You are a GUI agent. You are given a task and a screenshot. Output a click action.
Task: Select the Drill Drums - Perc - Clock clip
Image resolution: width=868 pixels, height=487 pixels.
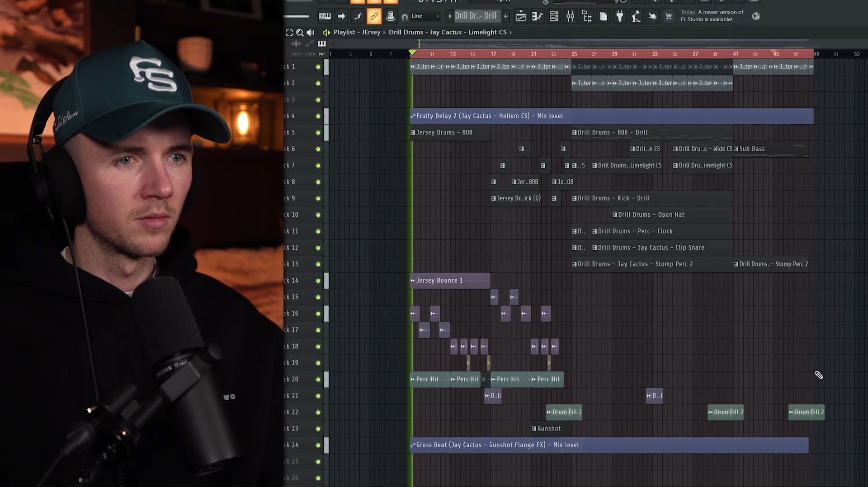coord(662,231)
